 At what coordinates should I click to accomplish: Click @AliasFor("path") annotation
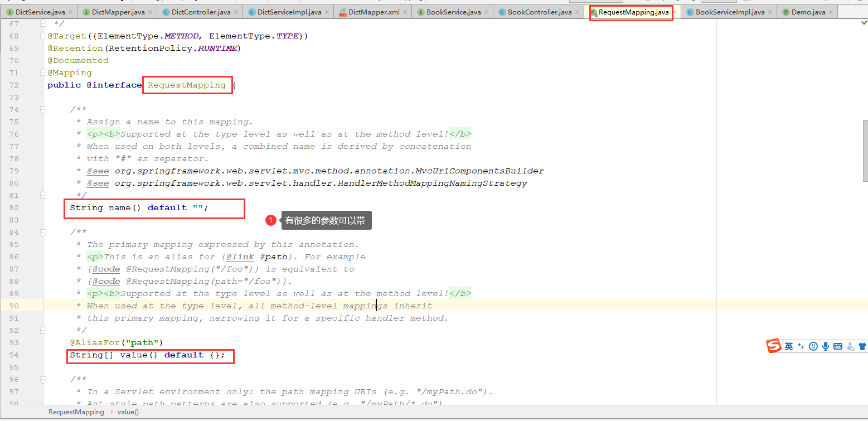[x=117, y=342]
